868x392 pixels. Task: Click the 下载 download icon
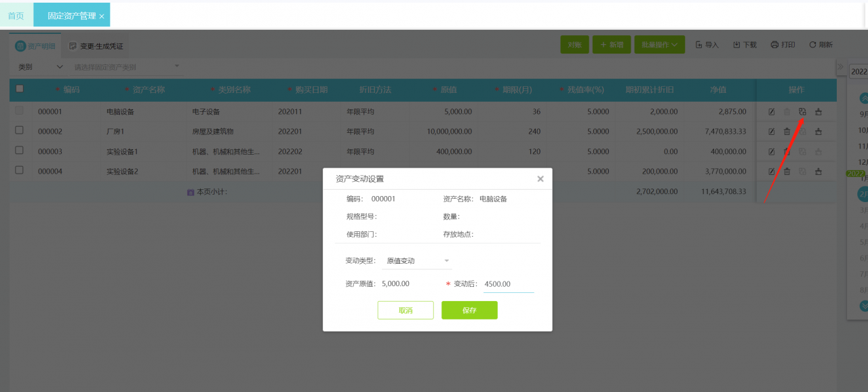[x=745, y=44]
